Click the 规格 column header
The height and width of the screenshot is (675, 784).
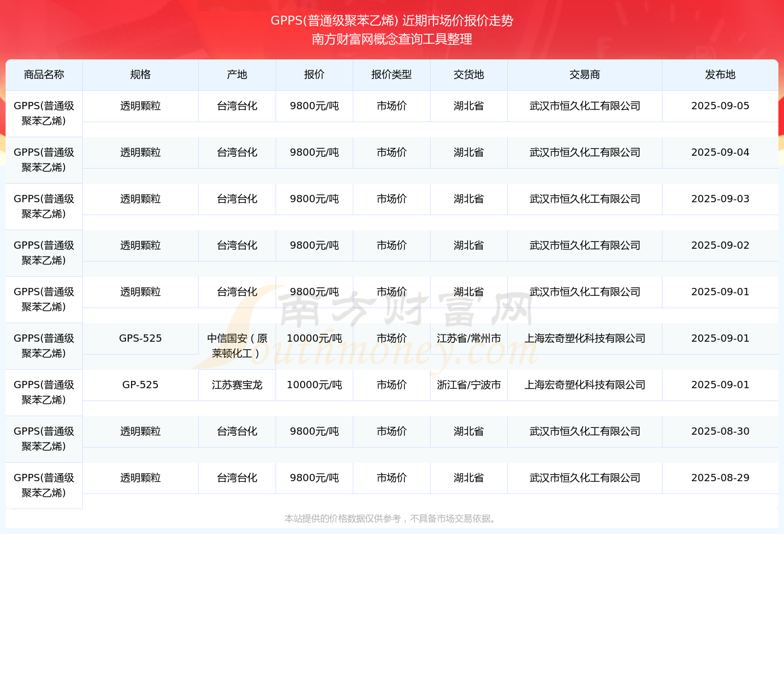point(141,75)
